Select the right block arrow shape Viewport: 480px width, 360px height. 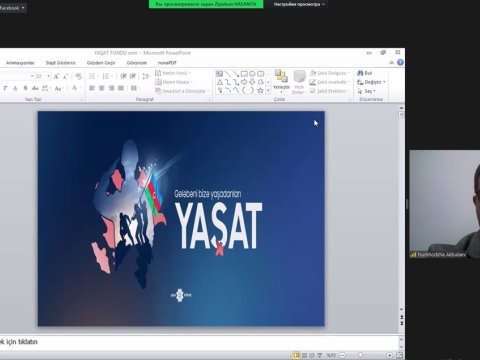point(244,82)
